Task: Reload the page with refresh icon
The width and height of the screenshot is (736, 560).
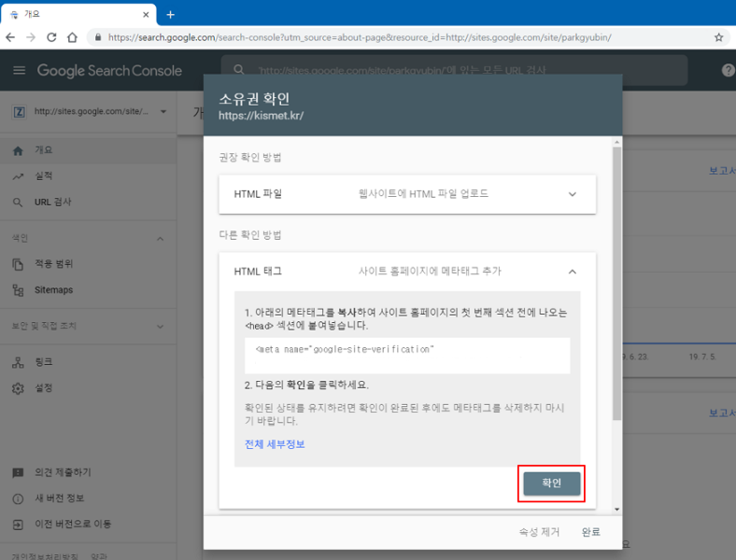Action: 51,37
